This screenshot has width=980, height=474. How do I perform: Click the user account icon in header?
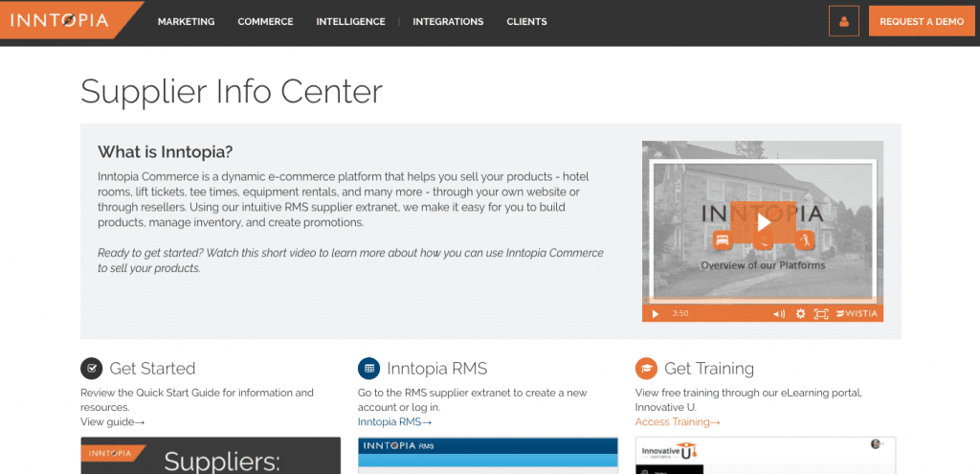click(x=844, y=21)
